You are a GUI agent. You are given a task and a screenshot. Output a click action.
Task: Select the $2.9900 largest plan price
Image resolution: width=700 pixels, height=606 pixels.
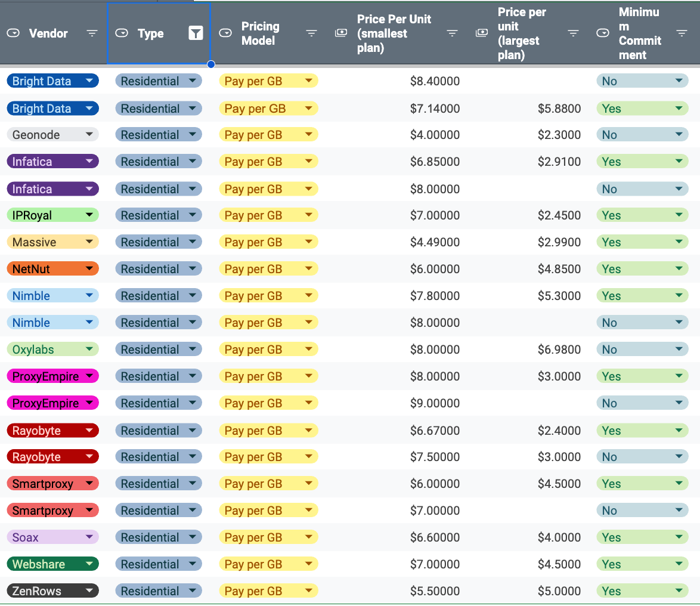[x=559, y=242]
